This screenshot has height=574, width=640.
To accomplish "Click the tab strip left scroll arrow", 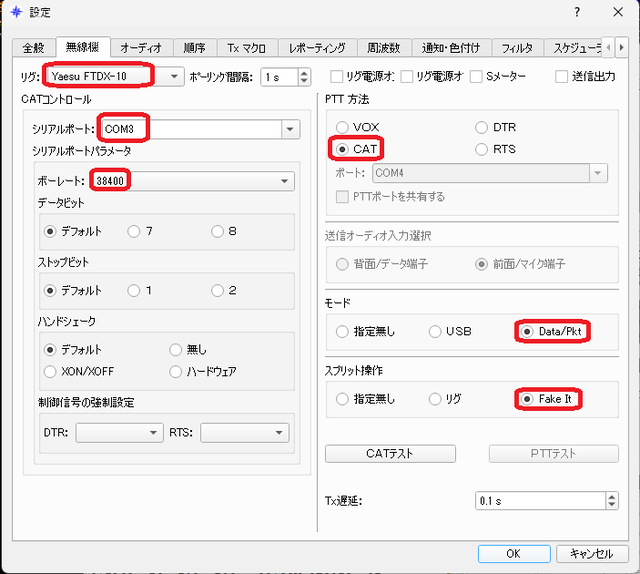I will click(609, 48).
